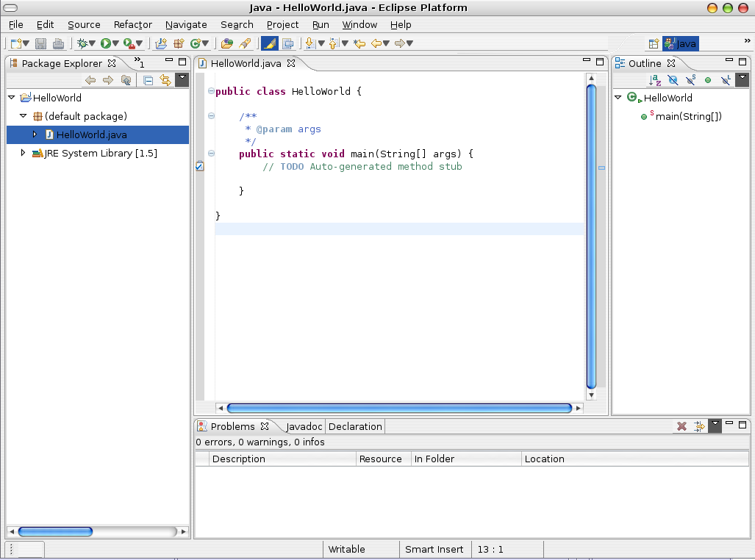Click the Save disk icon in the toolbar
The image size is (755, 560).
point(41,43)
